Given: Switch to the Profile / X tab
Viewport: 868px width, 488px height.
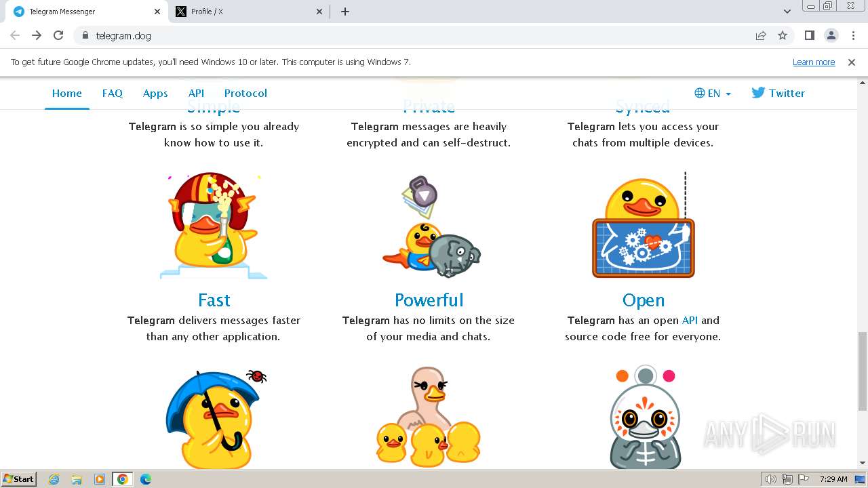Looking at the screenshot, I should coord(249,12).
